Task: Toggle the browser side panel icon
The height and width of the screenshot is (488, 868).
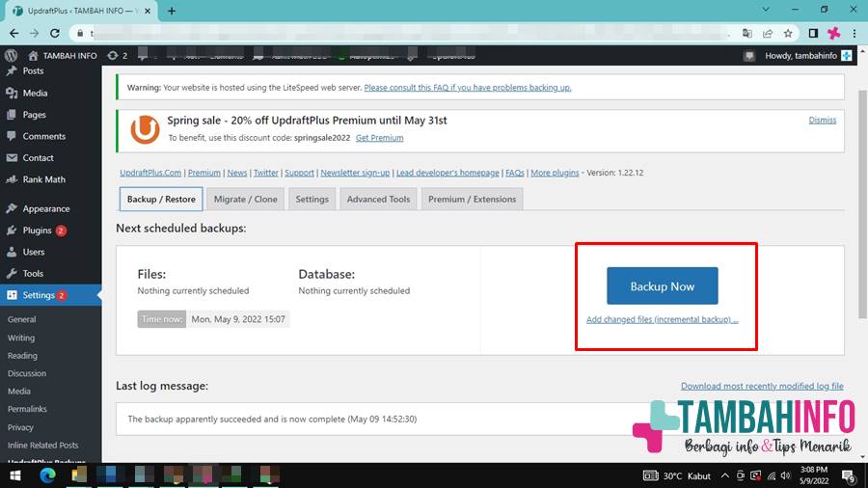Action: coord(813,33)
